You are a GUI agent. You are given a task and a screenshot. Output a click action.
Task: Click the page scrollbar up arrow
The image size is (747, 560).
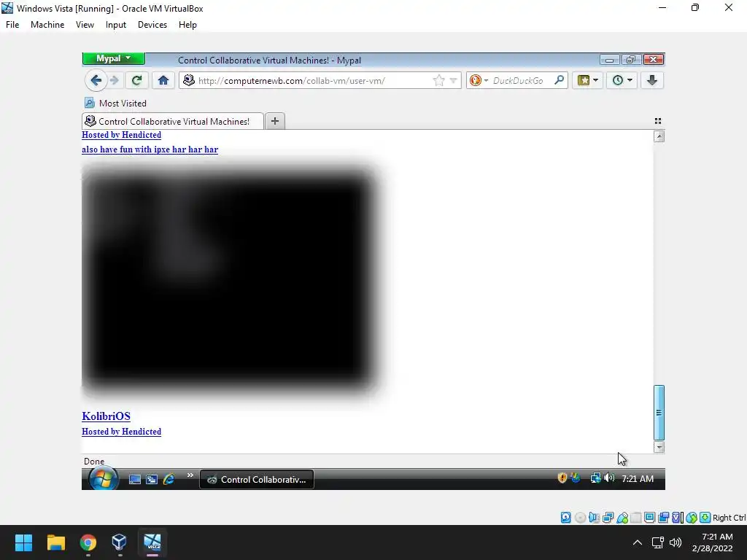click(659, 136)
